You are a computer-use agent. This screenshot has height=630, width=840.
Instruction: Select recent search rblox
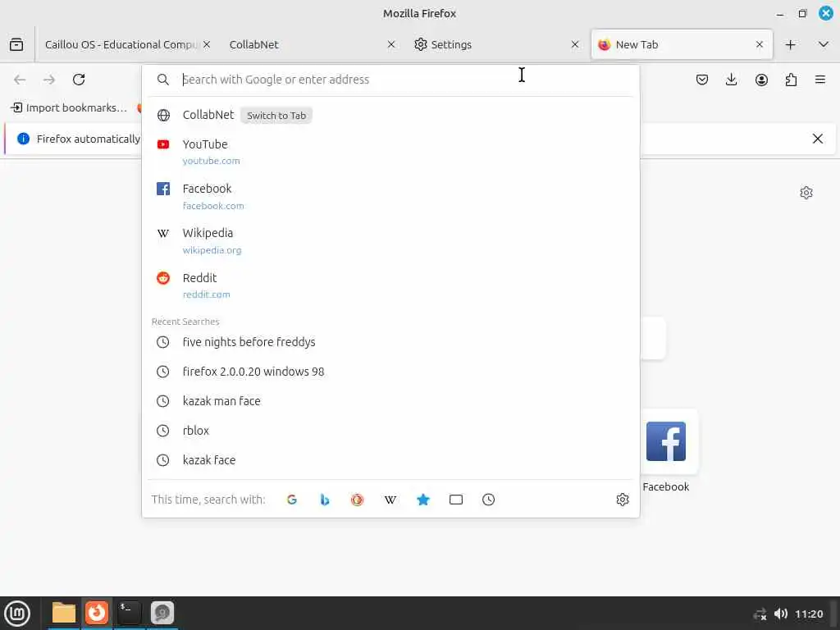pyautogui.click(x=390, y=430)
